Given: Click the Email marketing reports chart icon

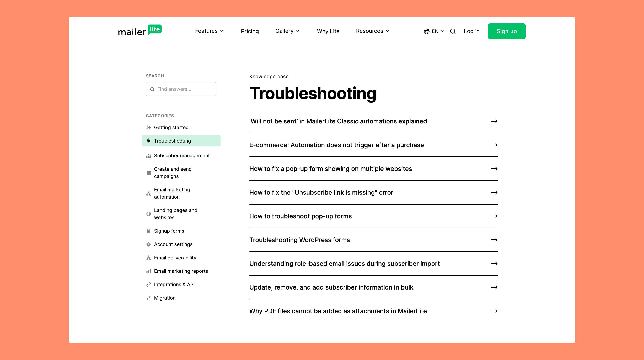Looking at the screenshot, I should point(148,271).
